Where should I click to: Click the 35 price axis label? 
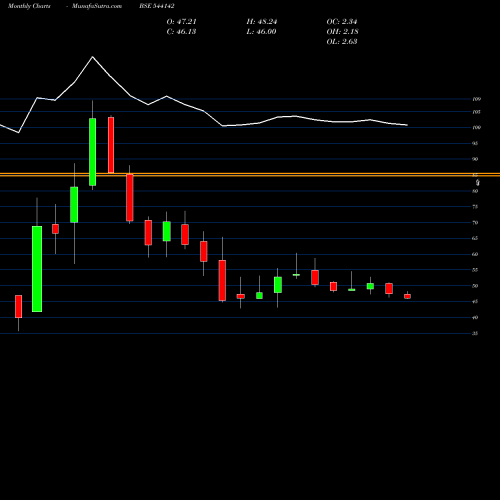(475, 333)
